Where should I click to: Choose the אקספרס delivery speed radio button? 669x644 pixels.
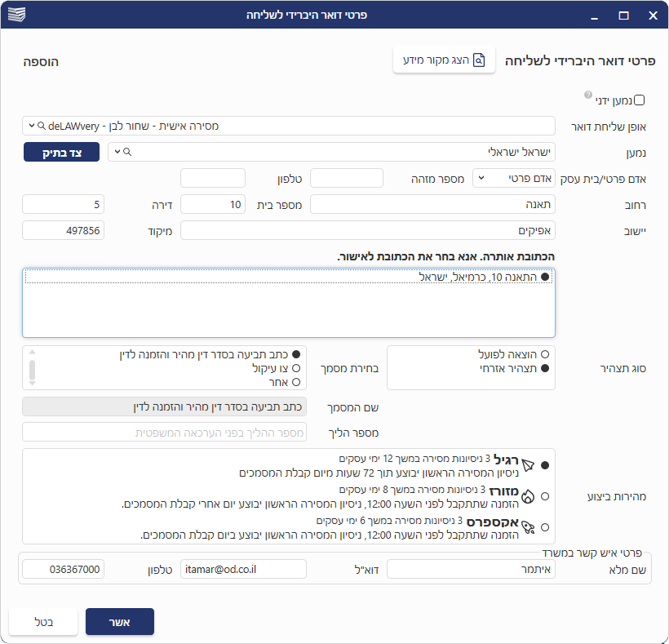(x=545, y=526)
